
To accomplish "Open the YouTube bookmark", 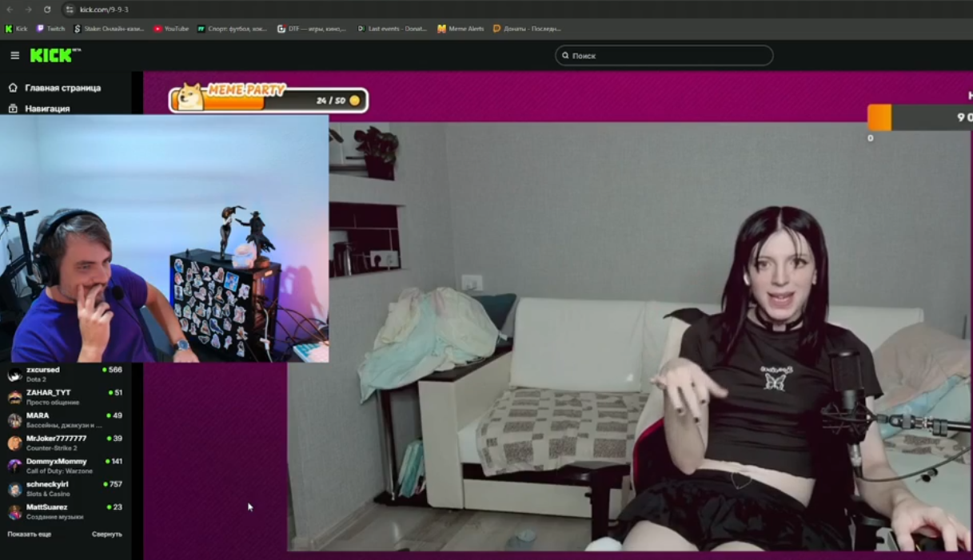I will point(171,29).
